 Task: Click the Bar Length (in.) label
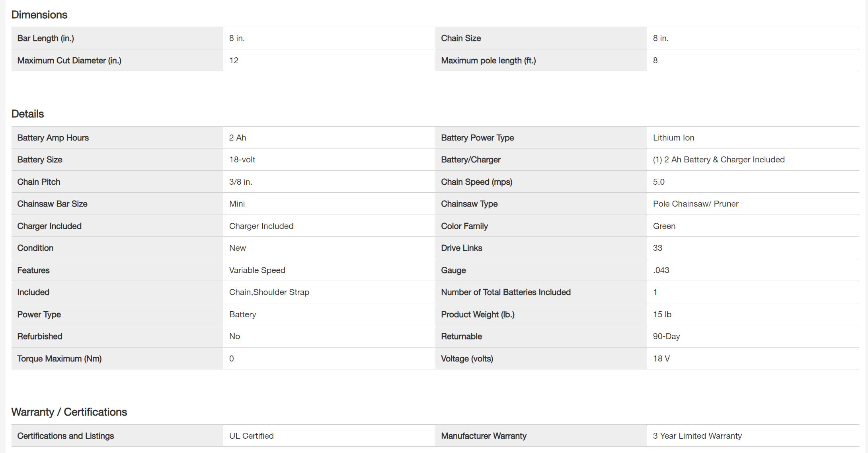tap(45, 38)
